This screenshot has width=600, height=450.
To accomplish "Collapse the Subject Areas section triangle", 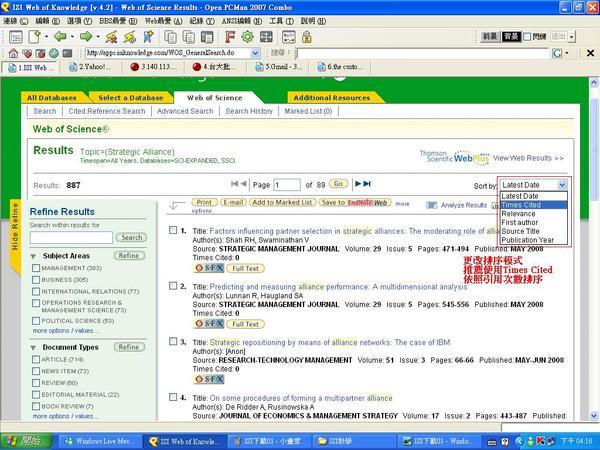I will (33, 256).
